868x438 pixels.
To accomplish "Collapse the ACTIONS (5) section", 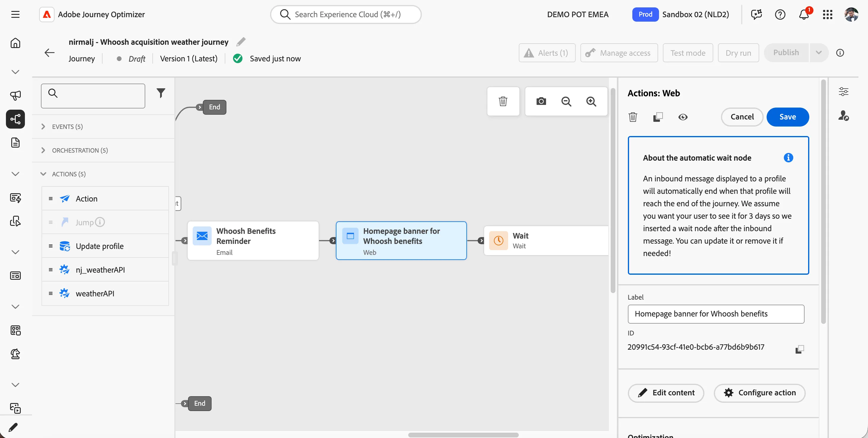I will (x=103, y=174).
